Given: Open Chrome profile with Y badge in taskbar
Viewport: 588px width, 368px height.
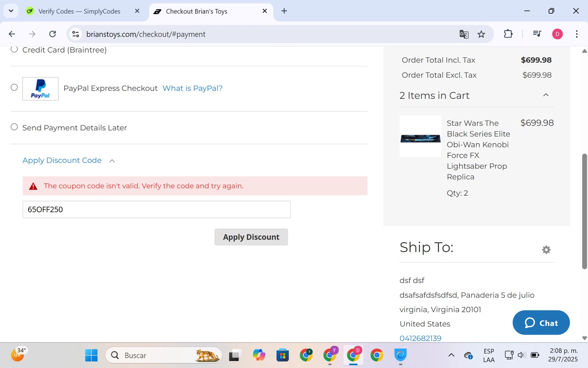Looking at the screenshot, I should (330, 355).
